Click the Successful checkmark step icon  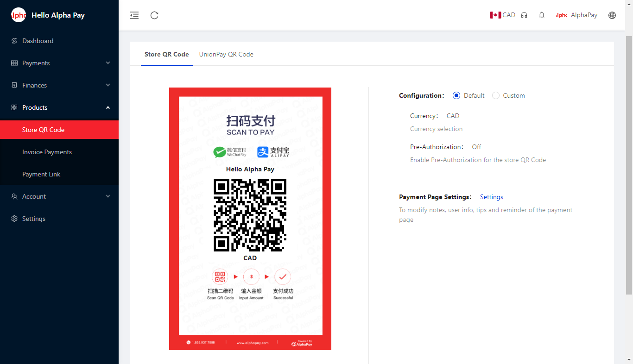(x=283, y=277)
